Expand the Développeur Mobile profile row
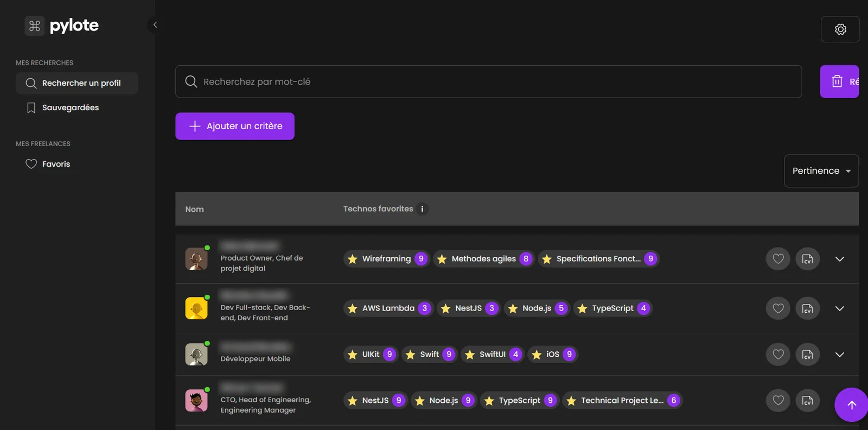 click(840, 355)
